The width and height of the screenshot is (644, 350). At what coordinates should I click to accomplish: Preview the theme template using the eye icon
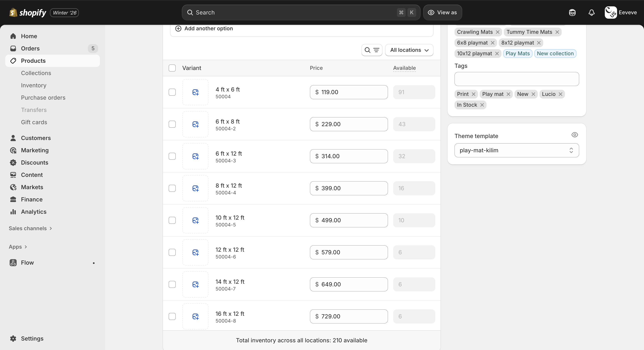coord(575,135)
